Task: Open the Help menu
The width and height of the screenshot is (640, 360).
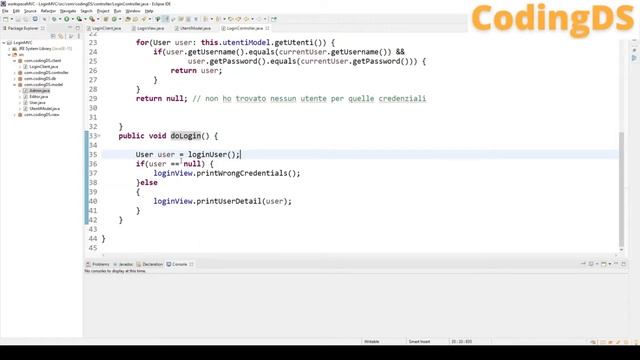Action: [x=149, y=11]
